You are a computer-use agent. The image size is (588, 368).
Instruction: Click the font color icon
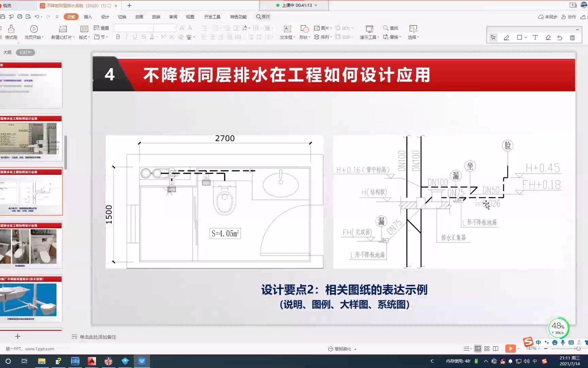tap(152, 37)
